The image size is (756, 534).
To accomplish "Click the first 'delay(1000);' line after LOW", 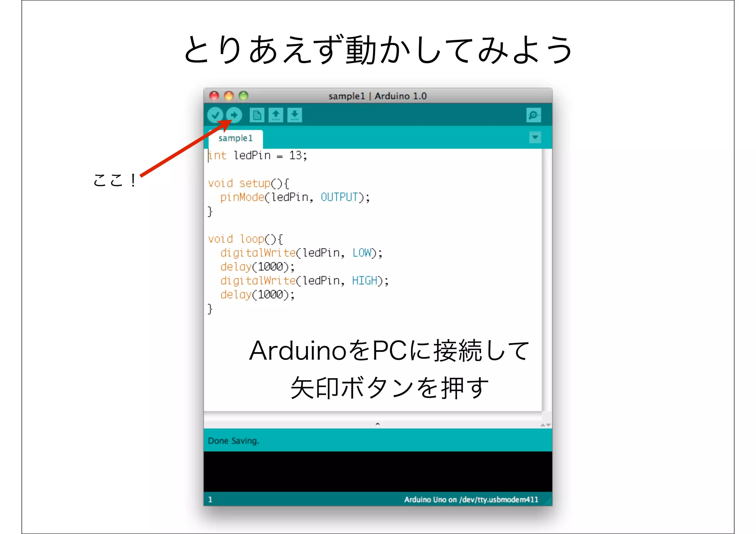I will pyautogui.click(x=257, y=267).
